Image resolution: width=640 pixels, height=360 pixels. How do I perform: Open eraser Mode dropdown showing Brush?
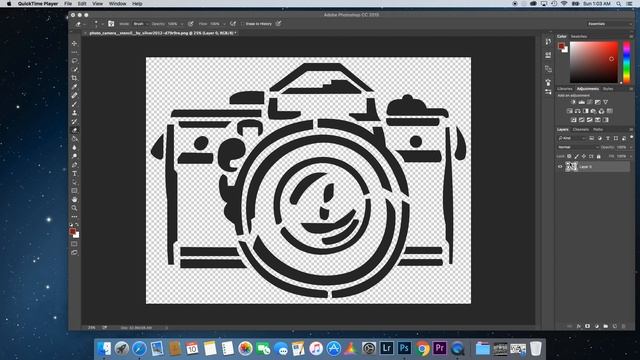141,24
